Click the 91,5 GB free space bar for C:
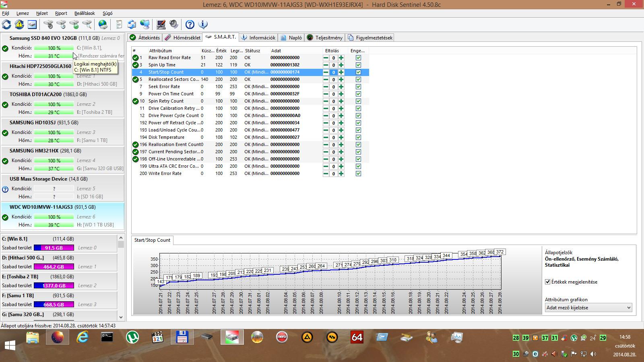The width and height of the screenshot is (644, 362). tap(54, 248)
